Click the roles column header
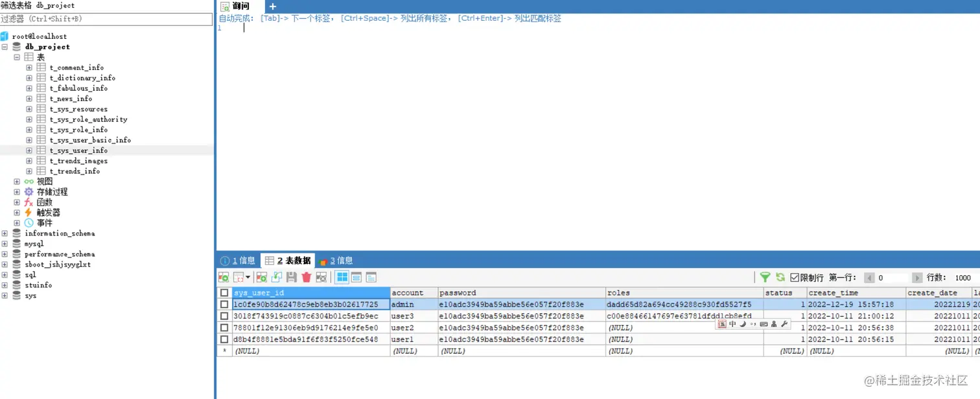This screenshot has width=980, height=399. (684, 293)
